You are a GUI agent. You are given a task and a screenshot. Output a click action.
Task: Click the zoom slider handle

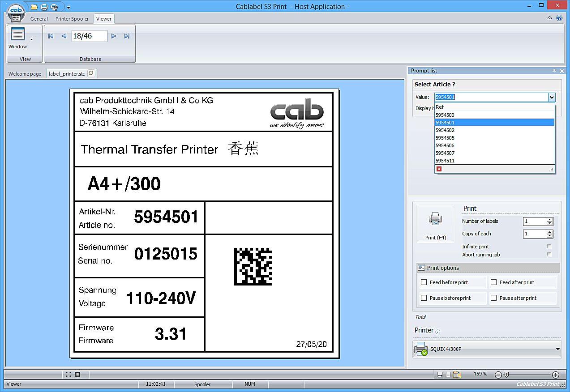(506, 375)
